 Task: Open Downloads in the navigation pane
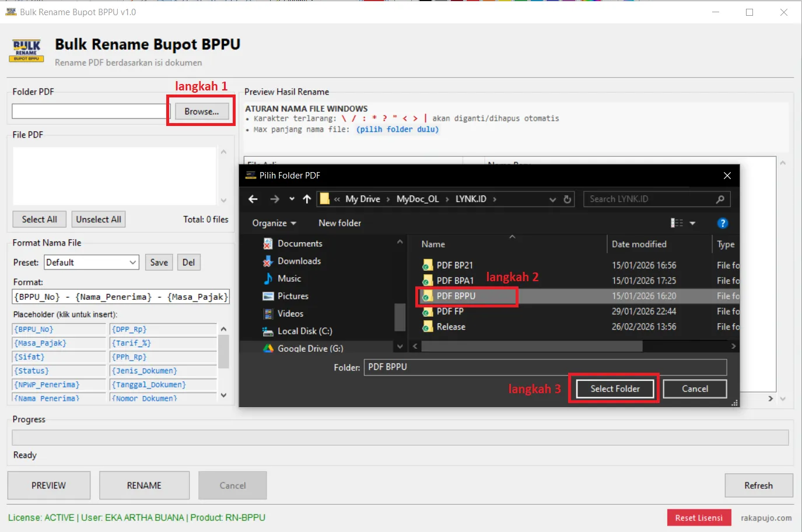pos(299,261)
